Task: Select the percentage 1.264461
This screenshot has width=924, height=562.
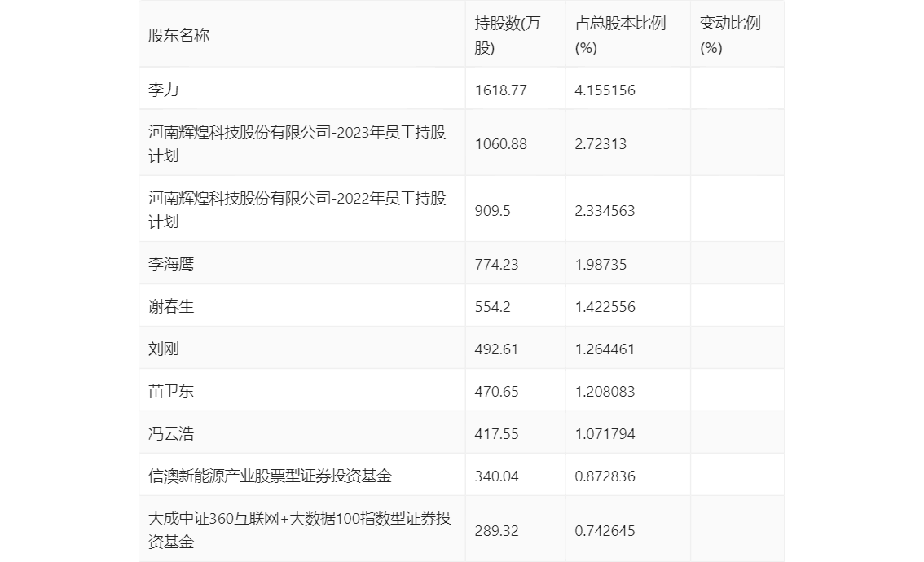Action: 605,349
